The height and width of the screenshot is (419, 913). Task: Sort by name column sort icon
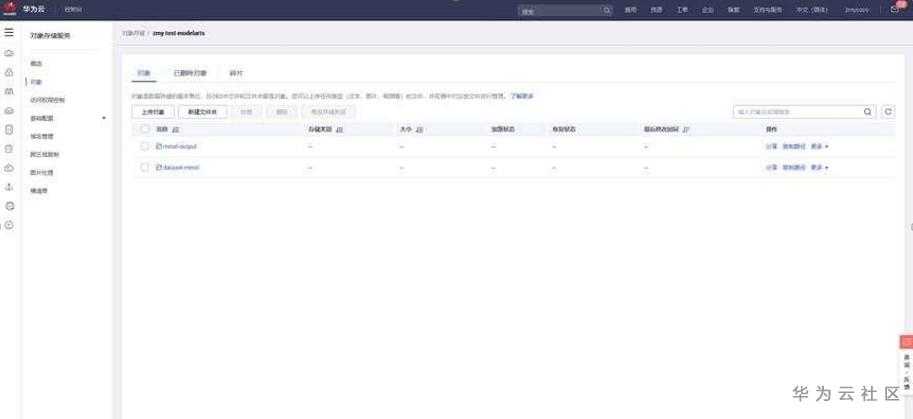click(x=176, y=129)
